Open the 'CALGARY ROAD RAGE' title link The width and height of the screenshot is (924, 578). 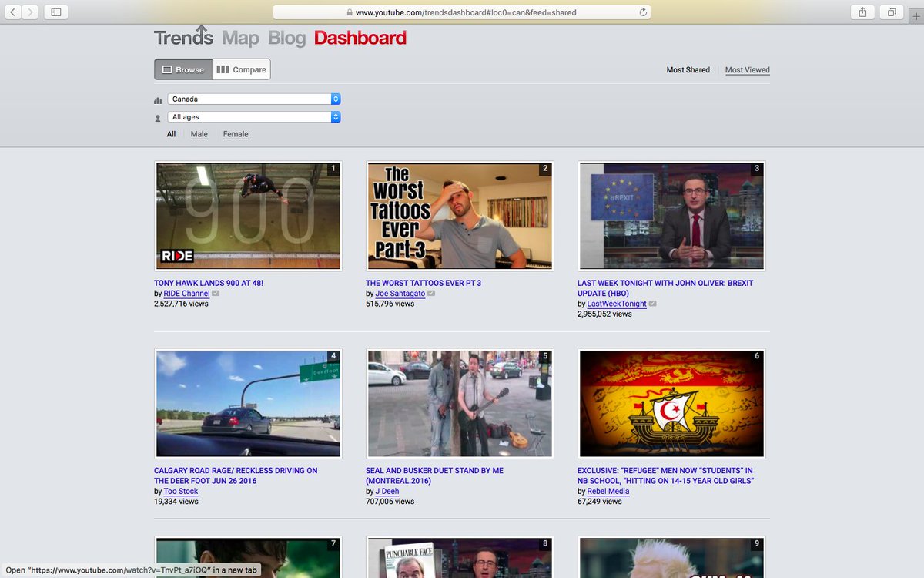[236, 476]
